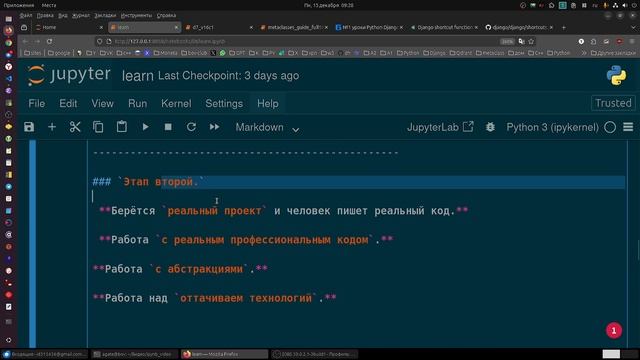Screen dimensions: 640x360
Task: Open Firefox Закладки menu
Action: tap(105, 16)
